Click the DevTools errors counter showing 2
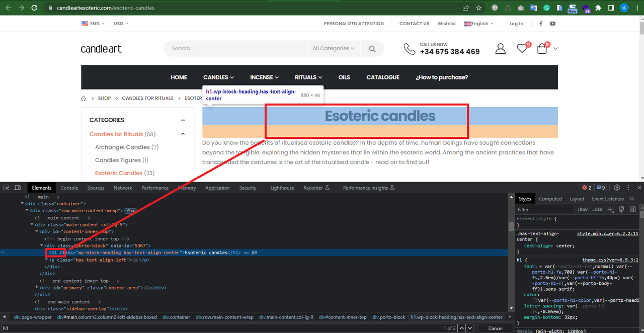 [587, 188]
